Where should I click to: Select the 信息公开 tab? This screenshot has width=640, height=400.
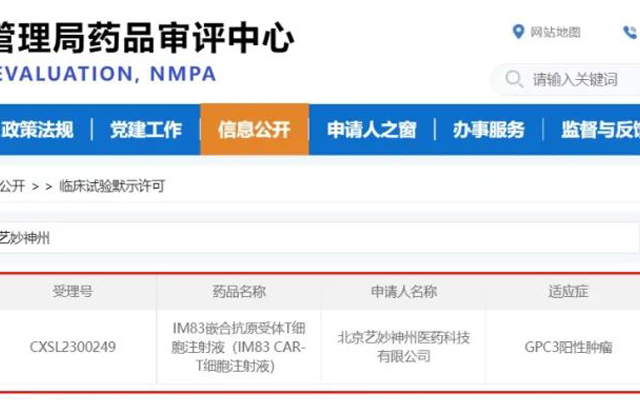[254, 129]
